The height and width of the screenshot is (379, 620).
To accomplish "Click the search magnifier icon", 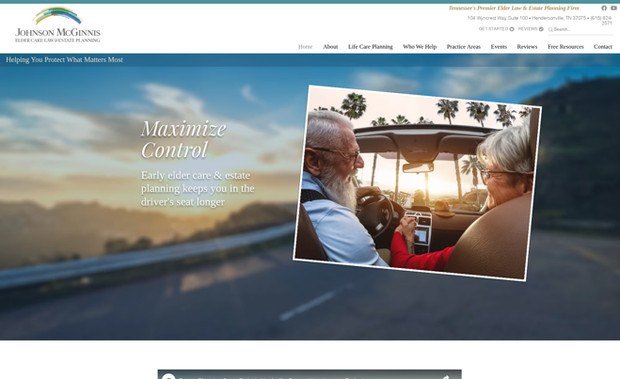I will click(550, 29).
